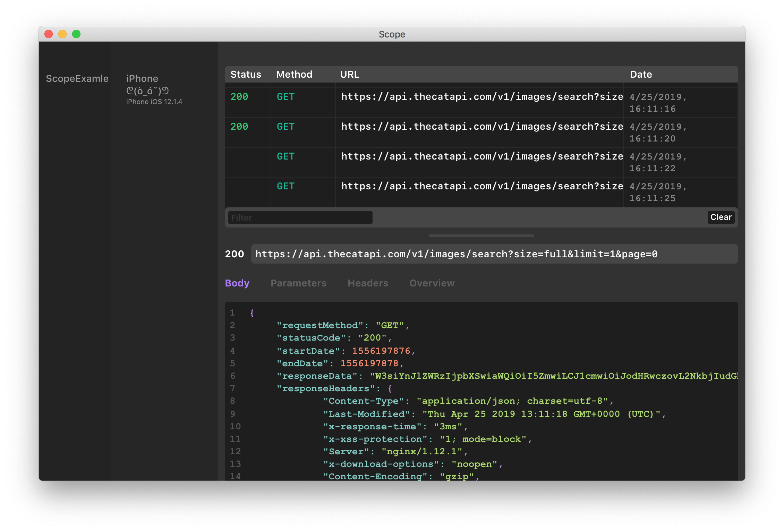Minimize window with yellow button

(x=62, y=34)
